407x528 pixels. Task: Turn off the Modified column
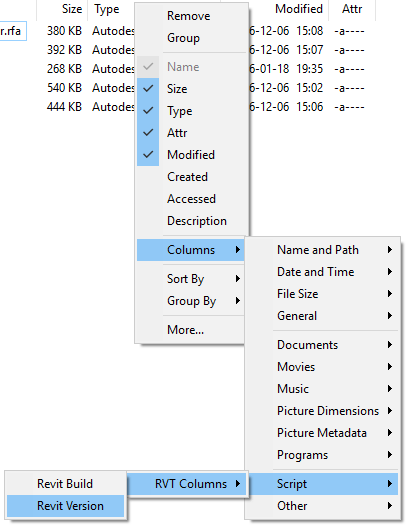tap(148, 155)
